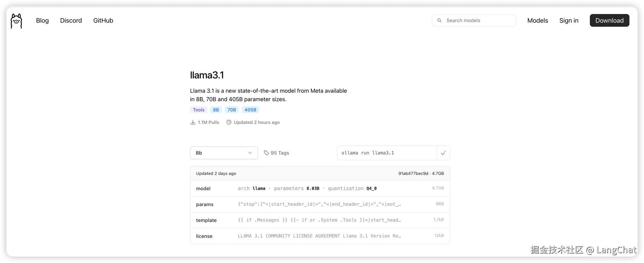Screen dimensions: 644x263
Task: Open the 8b model size dropdown
Action: point(224,153)
